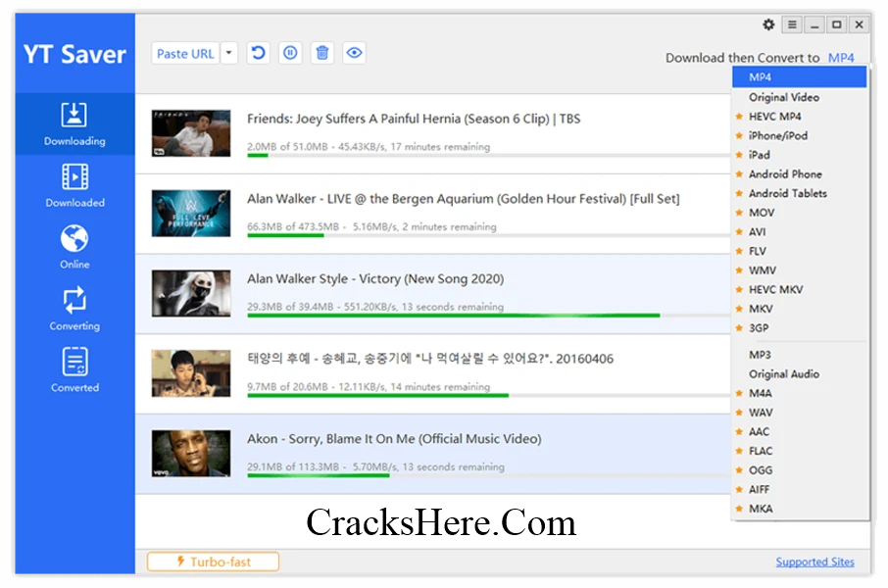The height and width of the screenshot is (588, 888).
Task: Select MOV format
Action: tap(799, 213)
